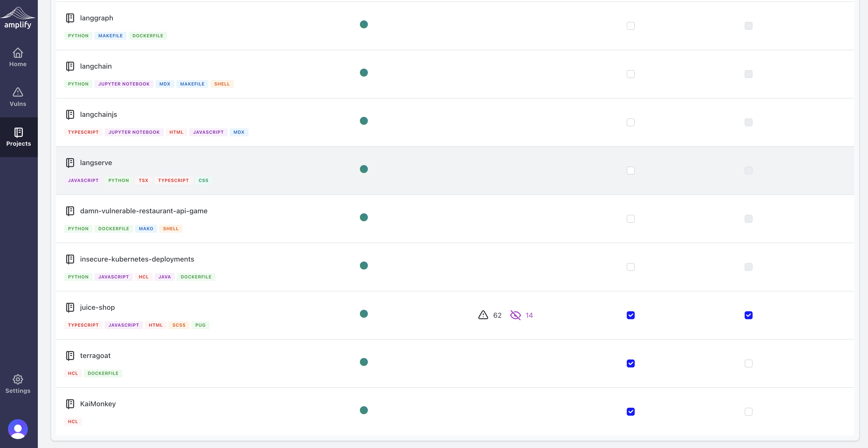This screenshot has height=448, width=868.
Task: Click the TYPESCRIPT tag on juice-shop
Action: click(x=83, y=325)
